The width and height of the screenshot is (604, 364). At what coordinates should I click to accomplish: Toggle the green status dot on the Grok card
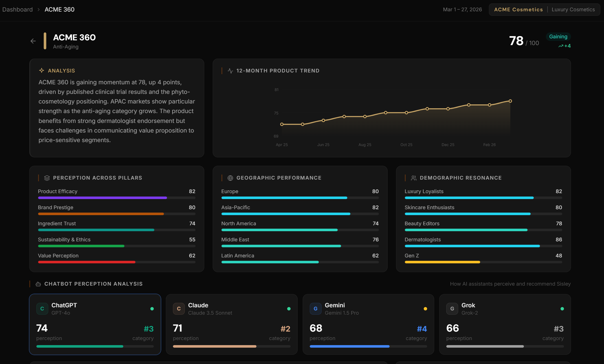[562, 309]
